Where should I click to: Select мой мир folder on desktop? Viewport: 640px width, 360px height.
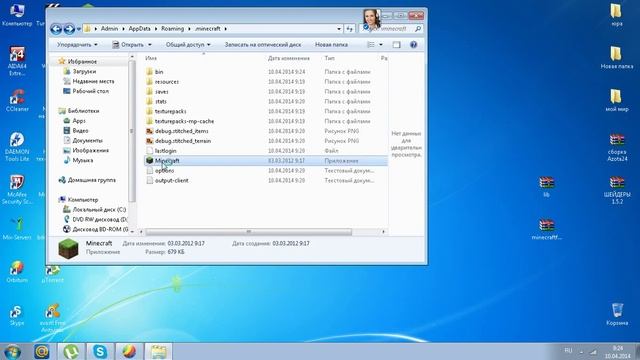(617, 100)
